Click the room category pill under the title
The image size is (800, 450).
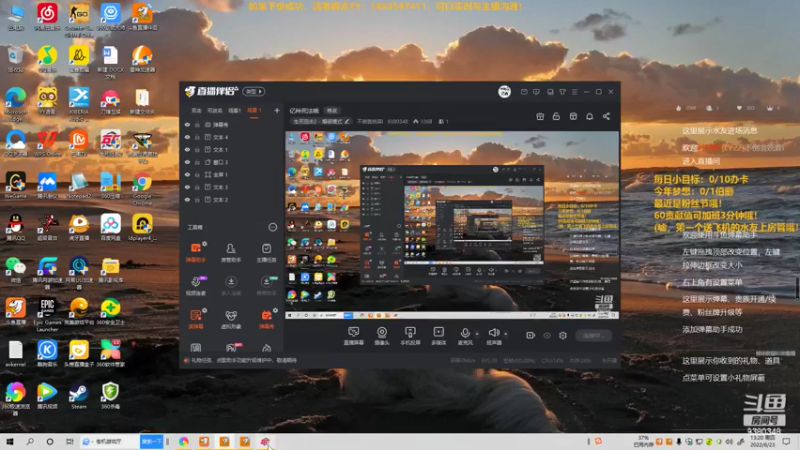321,121
